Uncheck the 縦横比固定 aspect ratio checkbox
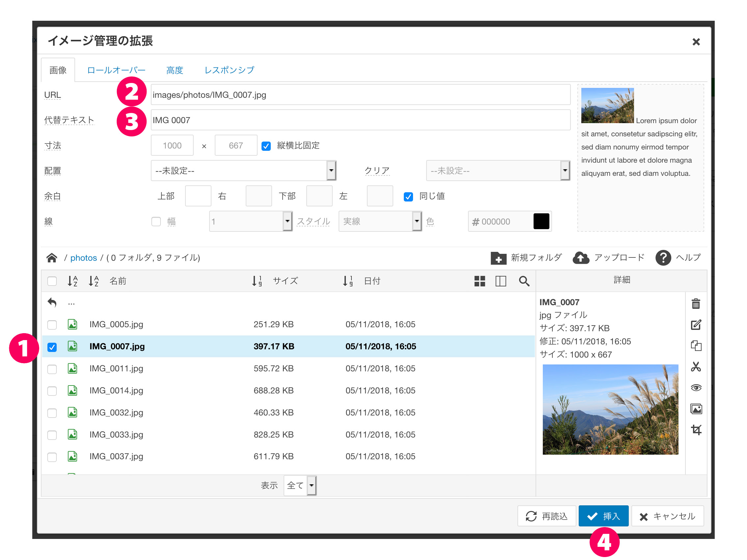This screenshot has width=747, height=560. click(x=266, y=146)
